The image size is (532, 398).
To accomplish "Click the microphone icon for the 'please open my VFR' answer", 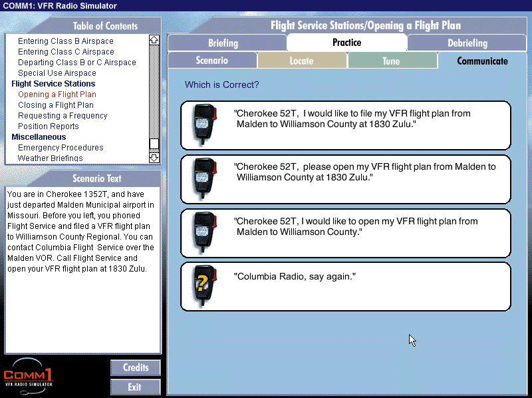I will pos(202,179).
